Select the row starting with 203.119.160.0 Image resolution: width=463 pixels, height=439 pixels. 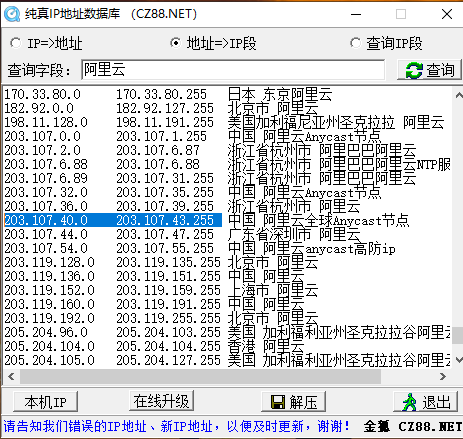[227, 304]
